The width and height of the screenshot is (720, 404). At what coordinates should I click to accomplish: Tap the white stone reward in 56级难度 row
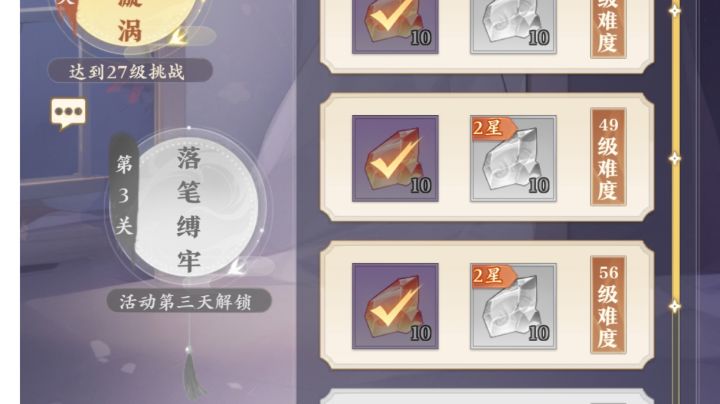(x=513, y=306)
